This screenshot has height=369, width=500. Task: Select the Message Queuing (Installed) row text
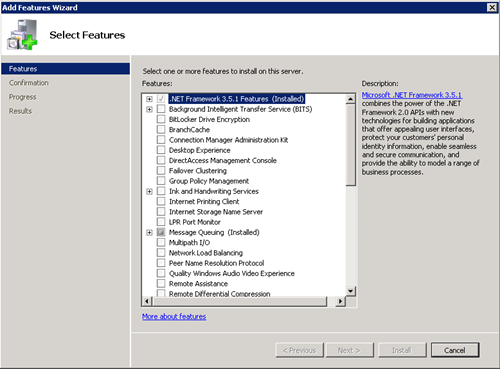(214, 232)
